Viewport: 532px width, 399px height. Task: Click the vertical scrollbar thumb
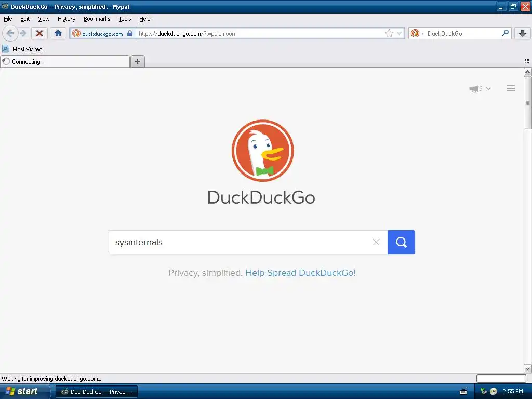tap(527, 103)
